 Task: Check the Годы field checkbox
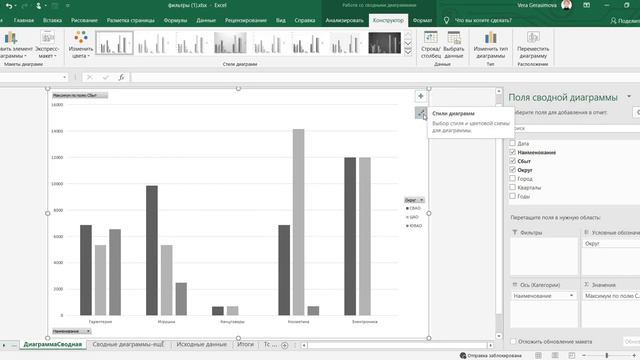point(513,196)
